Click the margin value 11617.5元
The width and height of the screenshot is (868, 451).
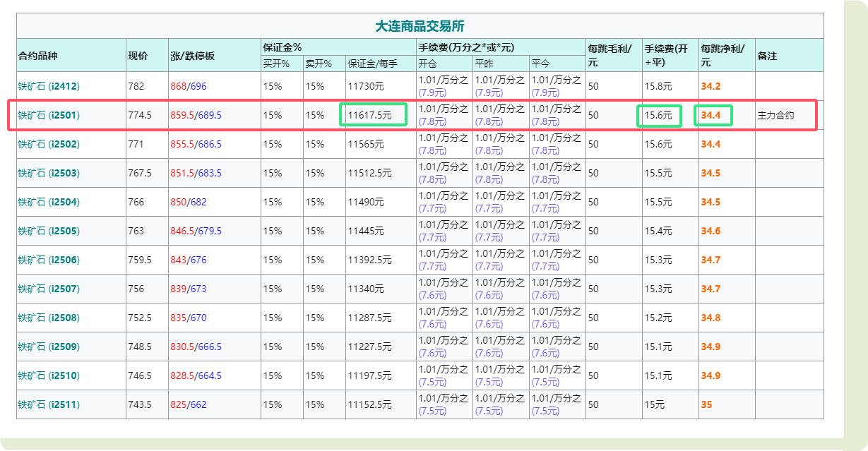coord(369,115)
